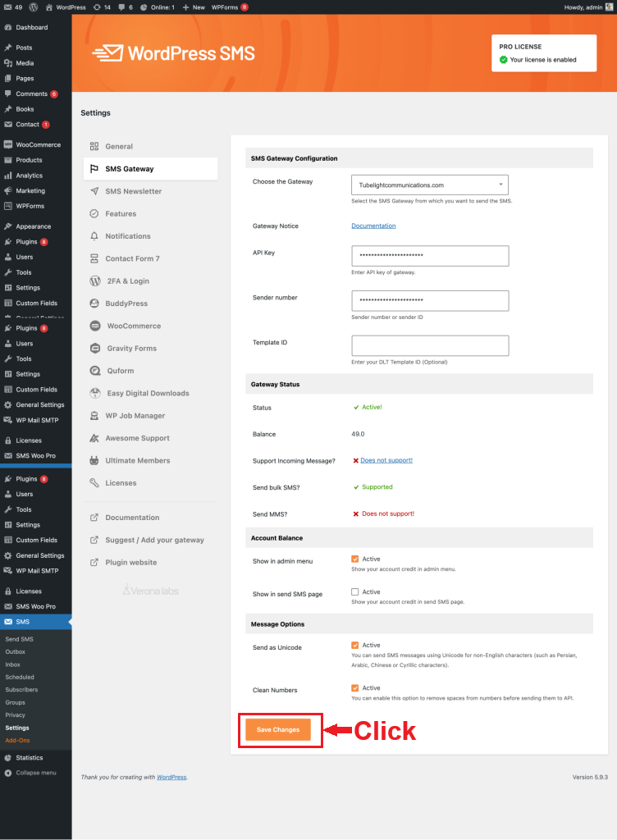The height and width of the screenshot is (840, 617).
Task: Open the Choose the Gateway dropdown
Action: coord(429,185)
